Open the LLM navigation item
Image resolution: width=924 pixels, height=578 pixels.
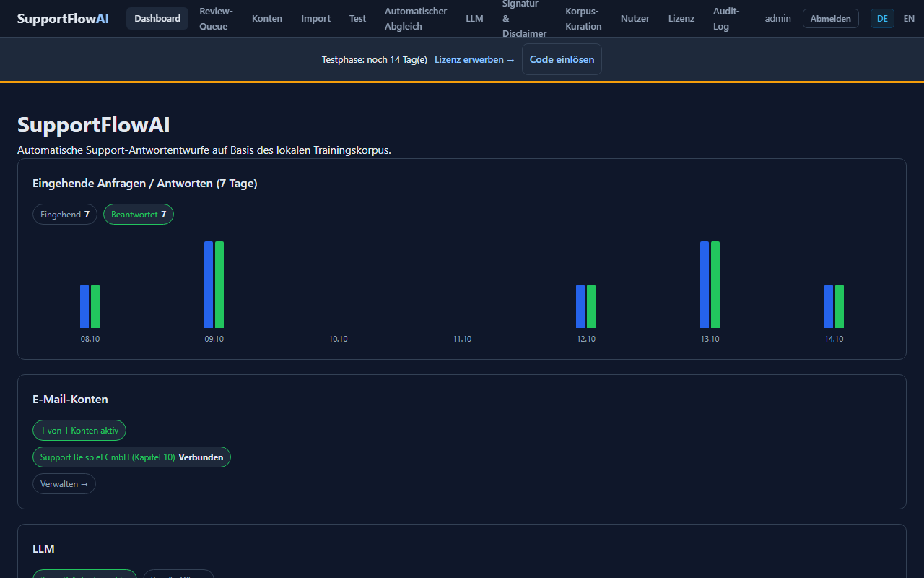[475, 18]
